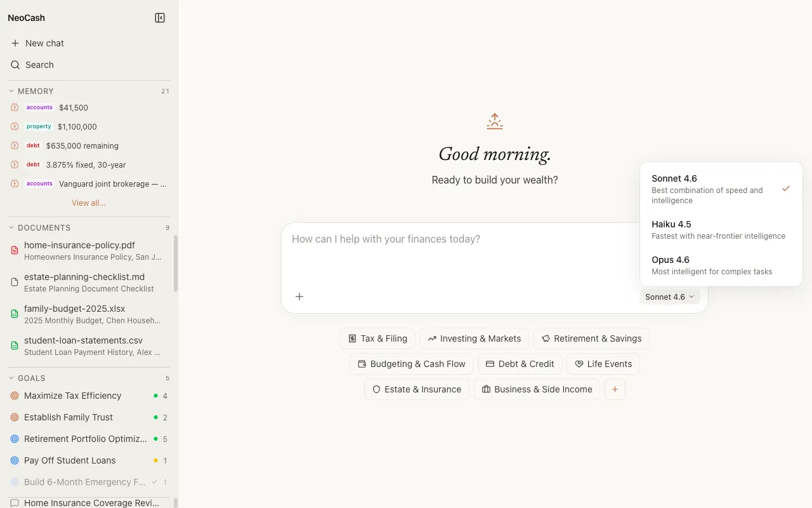Collapse the MEMORY section
Screen dimensions: 812x508
(11, 91)
